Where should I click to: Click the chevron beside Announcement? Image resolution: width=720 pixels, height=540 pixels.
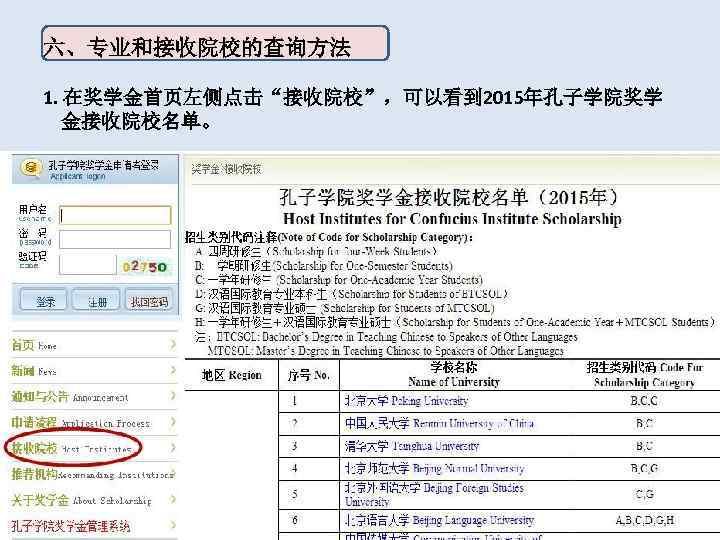(173, 395)
